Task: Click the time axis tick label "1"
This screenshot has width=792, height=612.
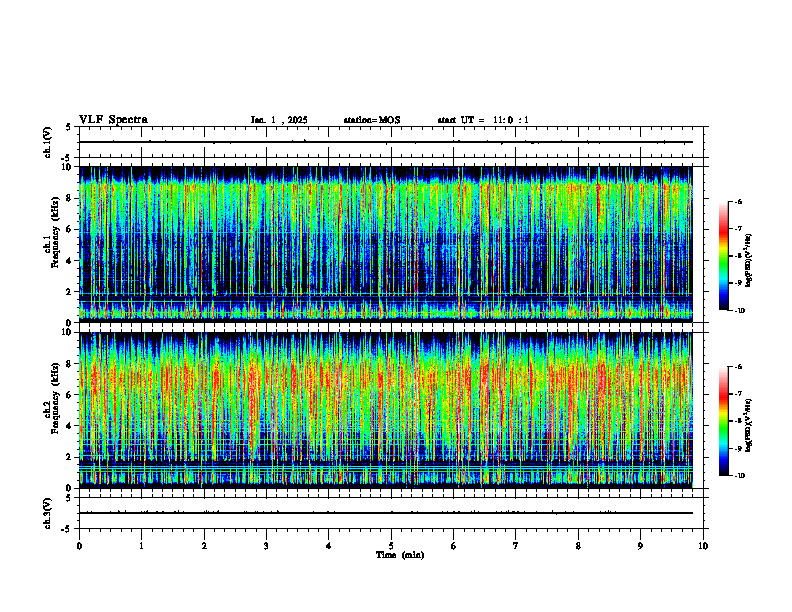Action: pyautogui.click(x=141, y=546)
